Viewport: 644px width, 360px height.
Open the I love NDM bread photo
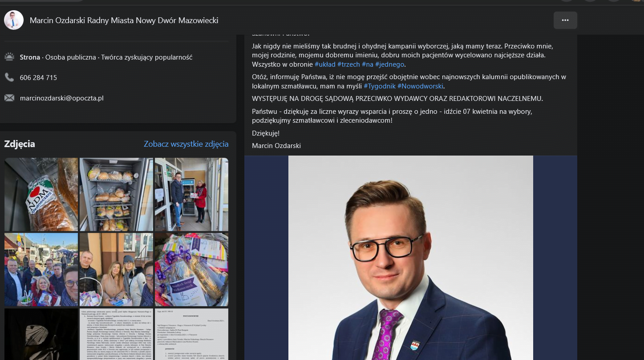pyautogui.click(x=41, y=194)
